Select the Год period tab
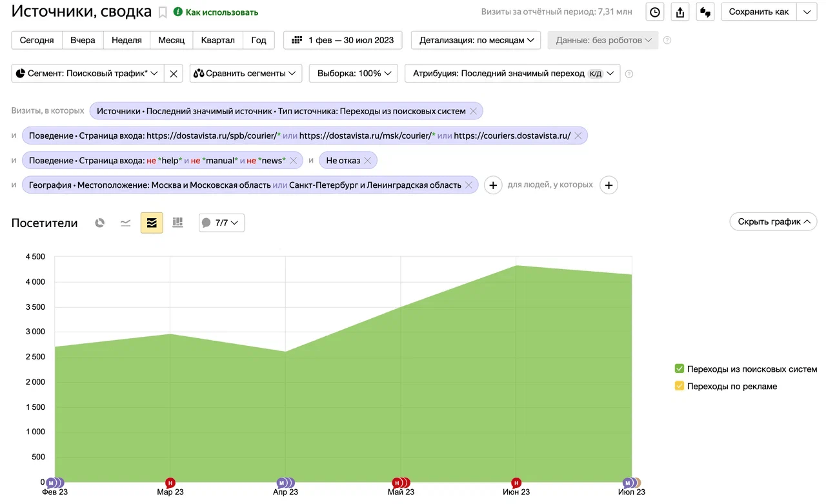The image size is (826, 504). (x=259, y=40)
